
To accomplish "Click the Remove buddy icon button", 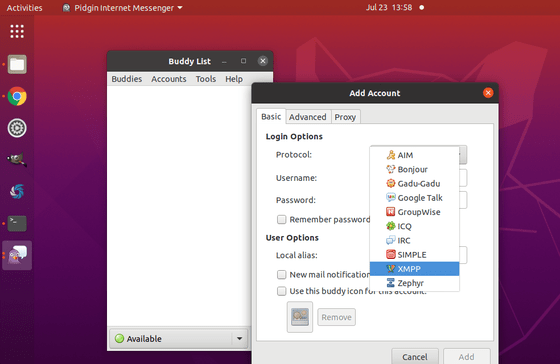I will tap(336, 317).
